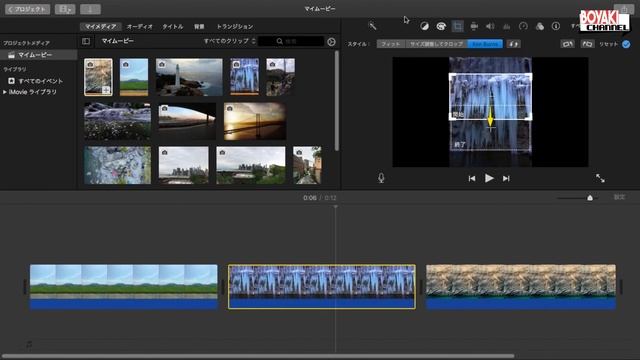This screenshot has height=360, width=640.
Task: Open the color balance tool
Action: coord(424,26)
